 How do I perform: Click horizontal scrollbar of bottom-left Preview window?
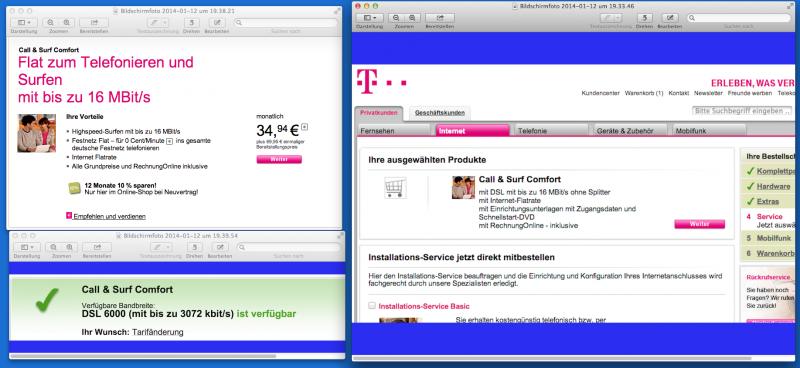(177, 356)
